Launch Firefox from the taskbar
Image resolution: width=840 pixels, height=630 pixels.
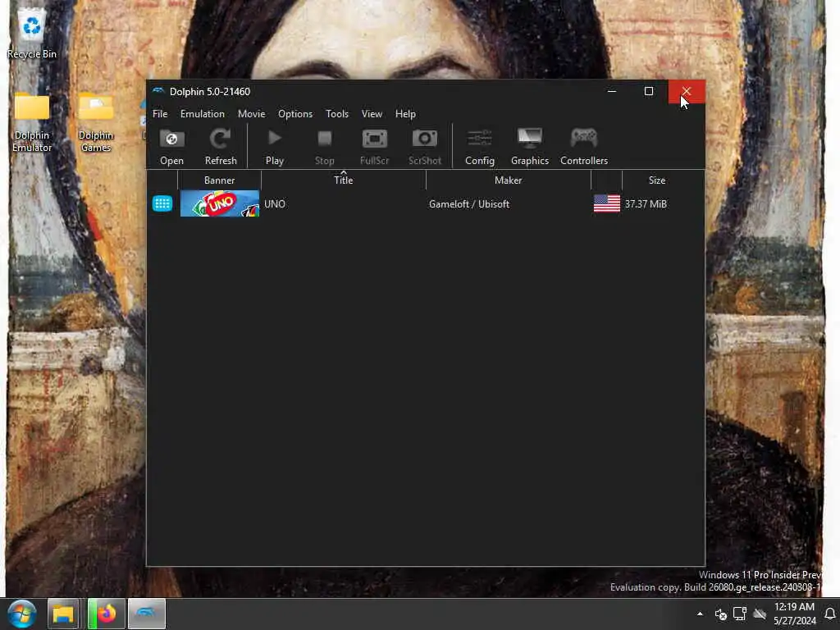coord(106,614)
